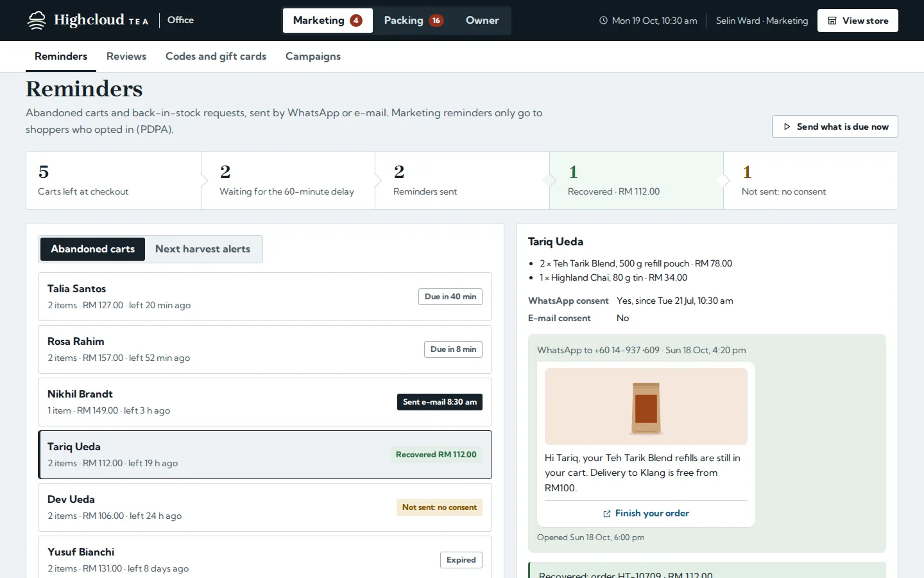Image resolution: width=924 pixels, height=578 pixels.
Task: Click the Recovered RM 112.00 stat
Action: [637, 180]
